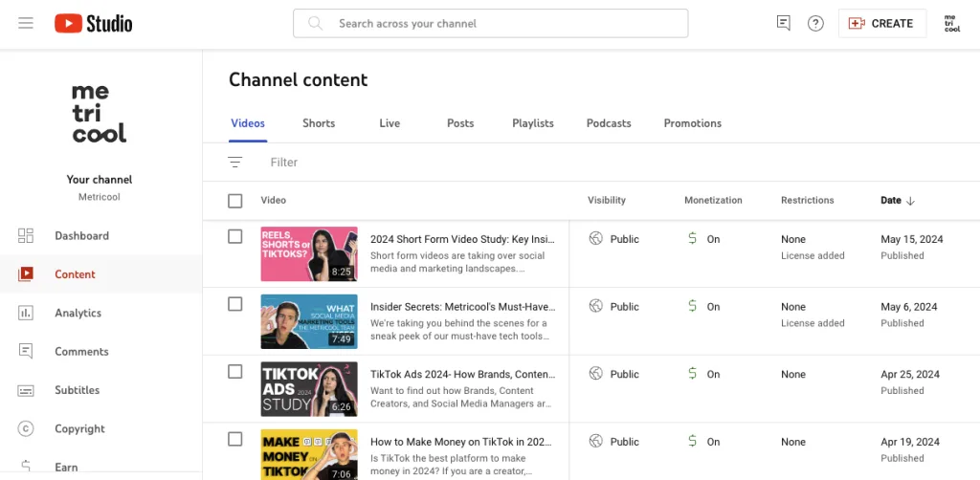The image size is (980, 480).
Task: Click the Metricool channel logo in sidebar
Action: [x=100, y=113]
